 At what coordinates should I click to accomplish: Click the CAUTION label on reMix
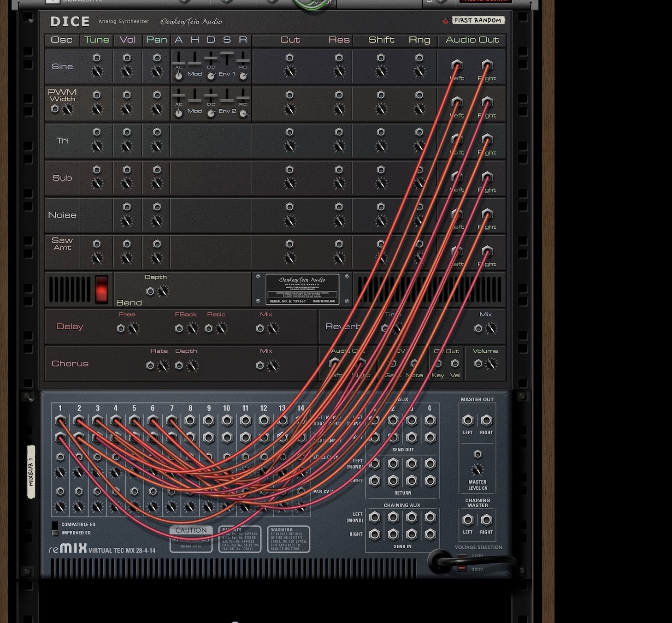[x=191, y=530]
